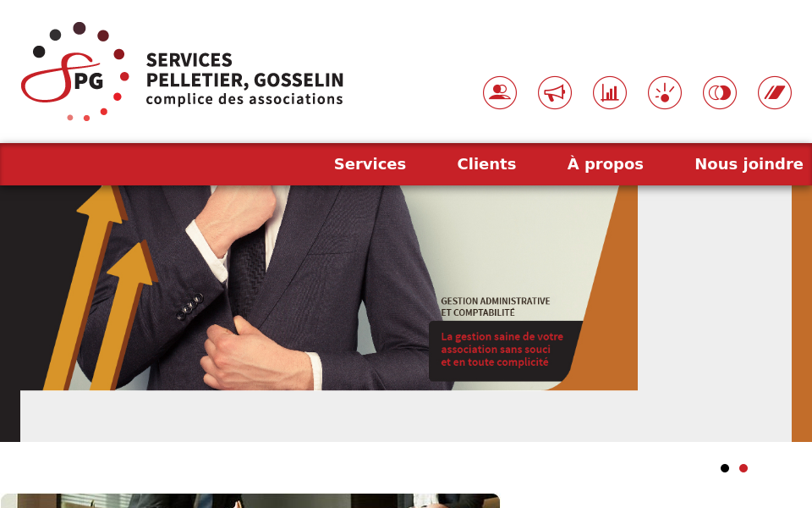Go to the À propos page
This screenshot has width=812, height=508.
605,163
